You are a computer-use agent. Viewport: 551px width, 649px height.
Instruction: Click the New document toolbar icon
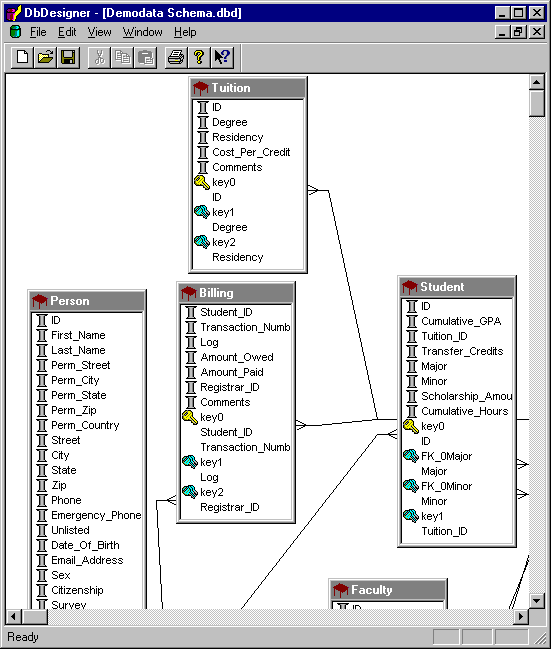coord(22,57)
